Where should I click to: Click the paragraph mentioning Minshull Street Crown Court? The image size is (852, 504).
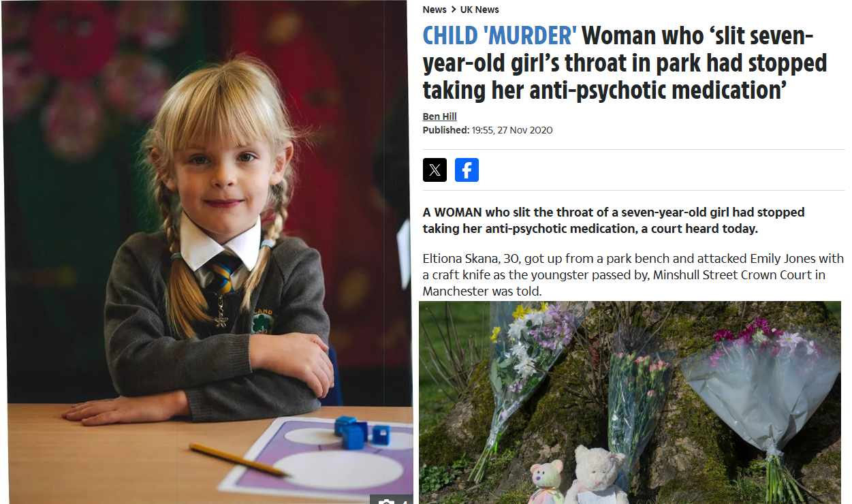633,274
